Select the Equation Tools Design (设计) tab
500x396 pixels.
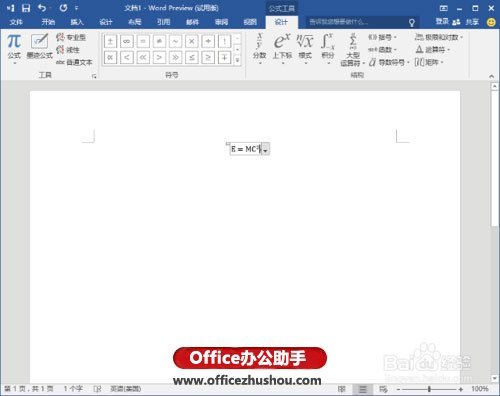click(x=281, y=22)
